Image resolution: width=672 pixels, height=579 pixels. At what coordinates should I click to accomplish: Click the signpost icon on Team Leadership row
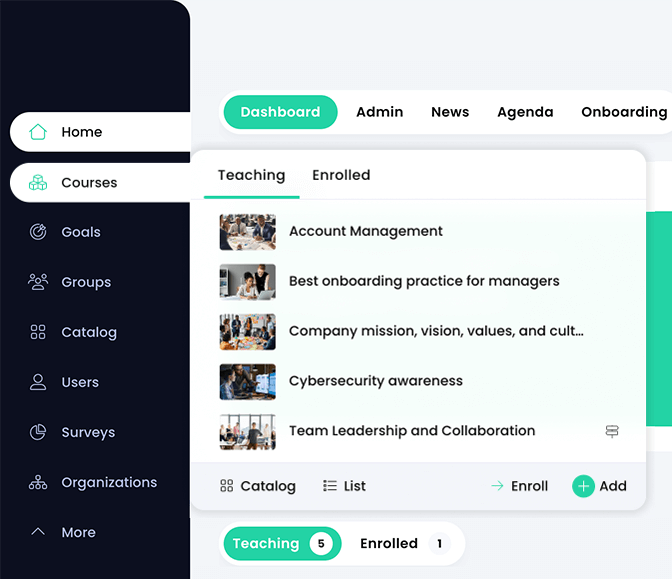click(612, 431)
